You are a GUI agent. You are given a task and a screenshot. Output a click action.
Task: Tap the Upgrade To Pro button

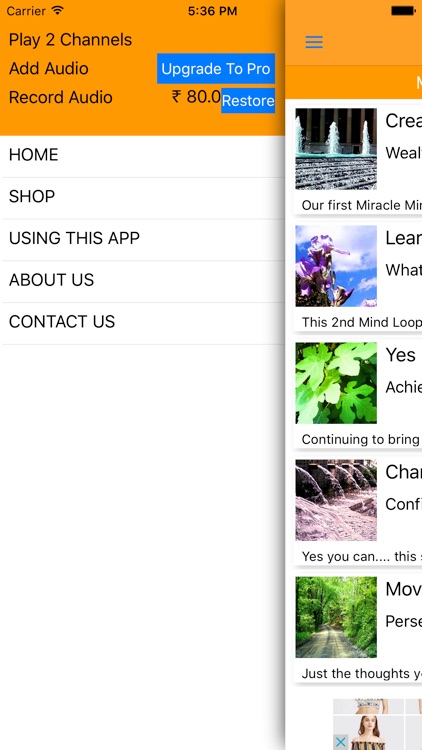(x=216, y=69)
